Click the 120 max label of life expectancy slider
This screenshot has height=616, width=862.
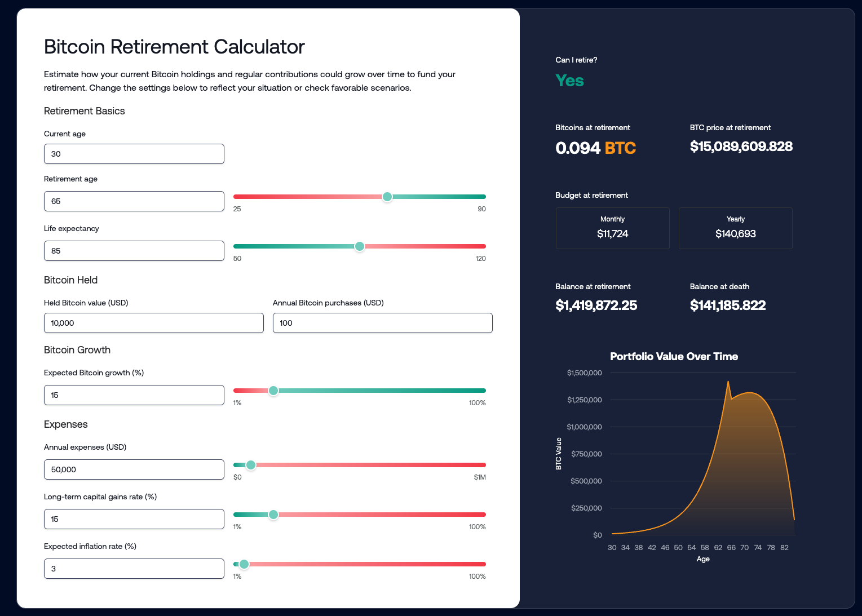coord(480,259)
